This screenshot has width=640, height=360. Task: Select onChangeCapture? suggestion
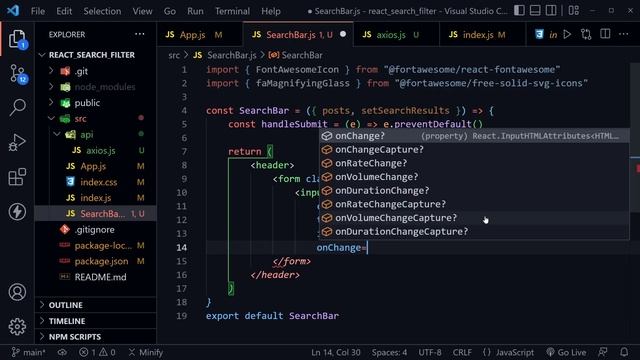point(473,149)
